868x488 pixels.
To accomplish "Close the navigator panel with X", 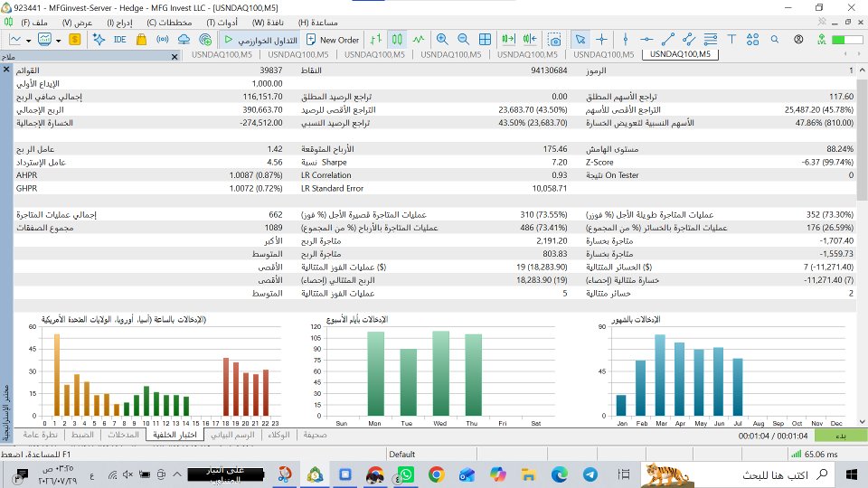I will (x=175, y=56).
